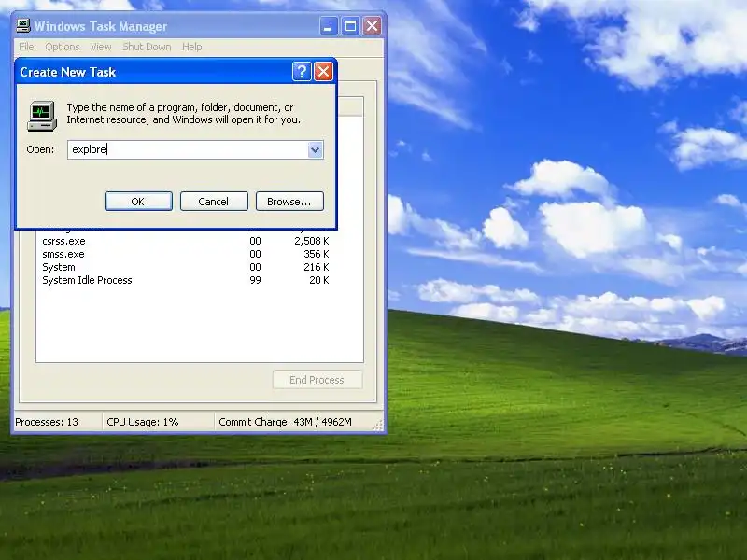
Task: Expand the Open combo box dropdown arrow
Action: pos(315,150)
